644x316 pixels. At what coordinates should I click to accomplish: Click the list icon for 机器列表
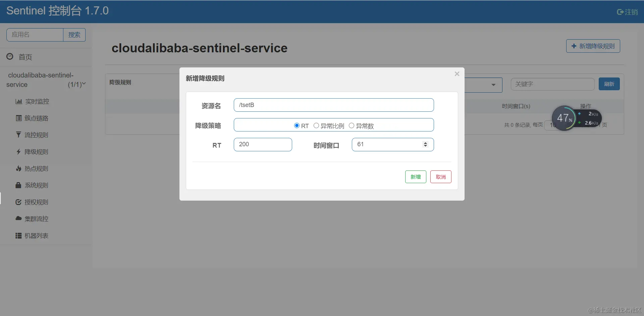[18, 235]
